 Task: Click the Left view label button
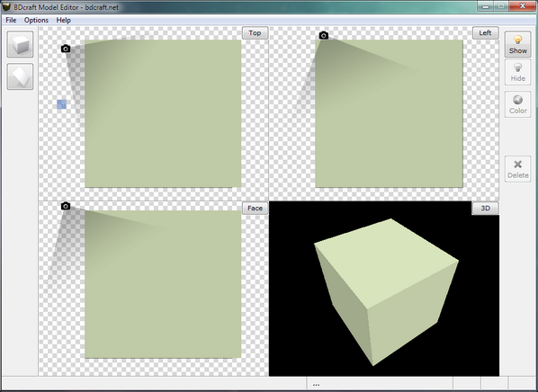[x=485, y=33]
